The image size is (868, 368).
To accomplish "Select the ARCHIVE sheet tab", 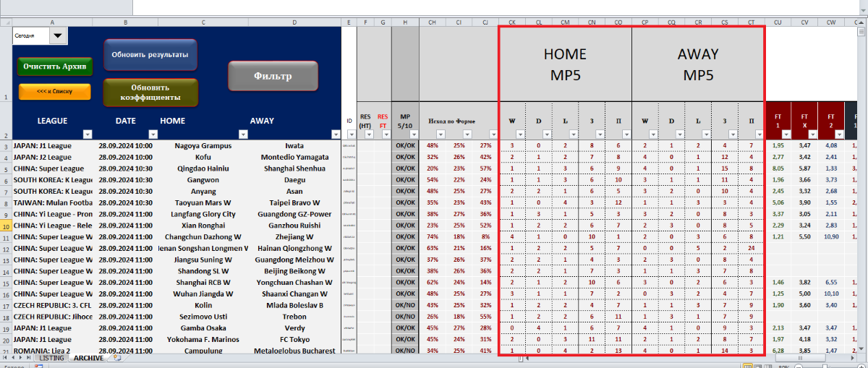I will tap(88, 358).
